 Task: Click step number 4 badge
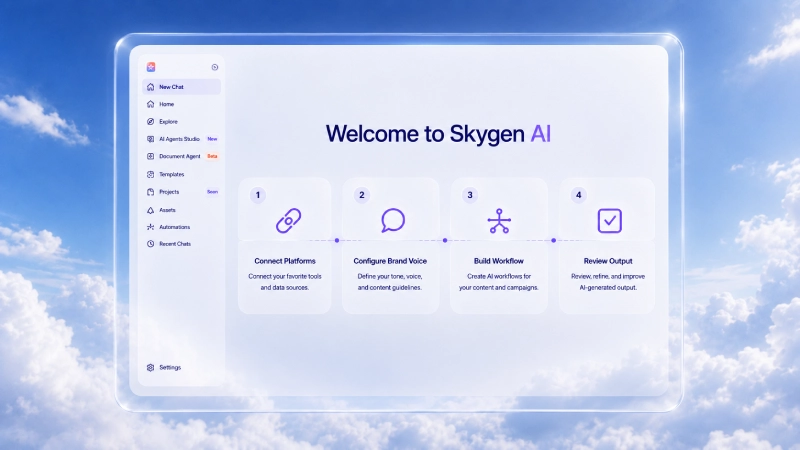(x=579, y=195)
